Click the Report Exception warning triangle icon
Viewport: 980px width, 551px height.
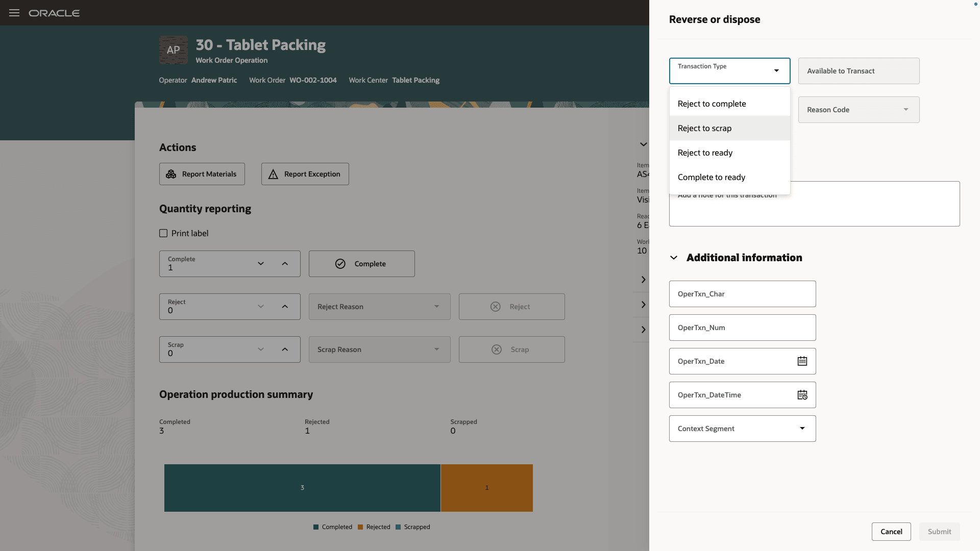(x=273, y=174)
